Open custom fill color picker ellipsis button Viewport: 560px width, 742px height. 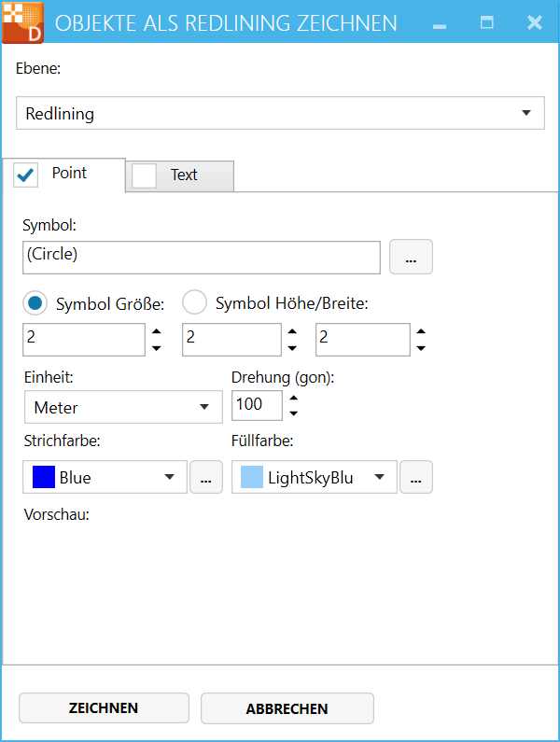(x=415, y=478)
